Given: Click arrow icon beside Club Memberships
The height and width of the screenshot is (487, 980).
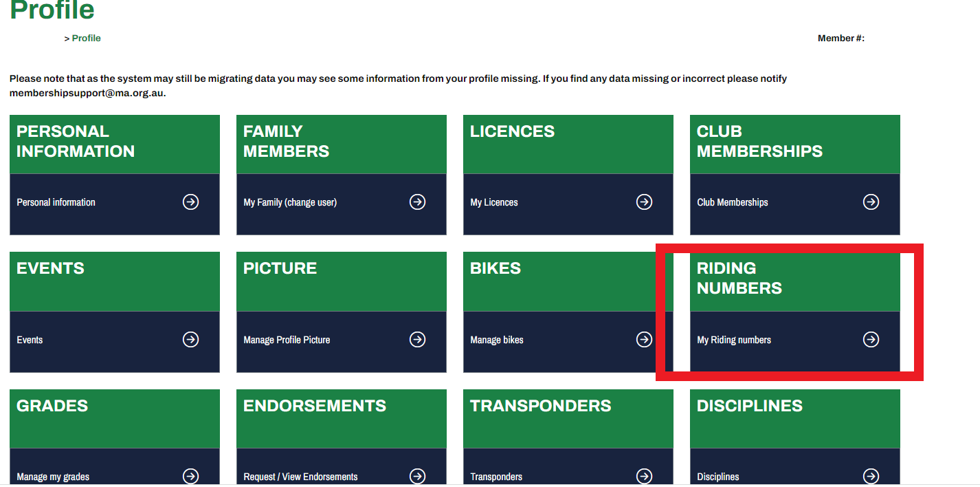Looking at the screenshot, I should [871, 202].
